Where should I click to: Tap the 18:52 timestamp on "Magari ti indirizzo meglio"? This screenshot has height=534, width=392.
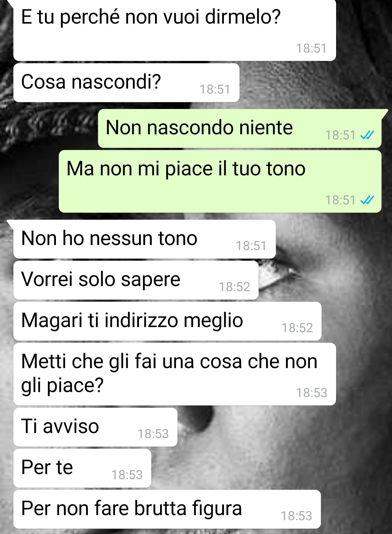point(297,328)
